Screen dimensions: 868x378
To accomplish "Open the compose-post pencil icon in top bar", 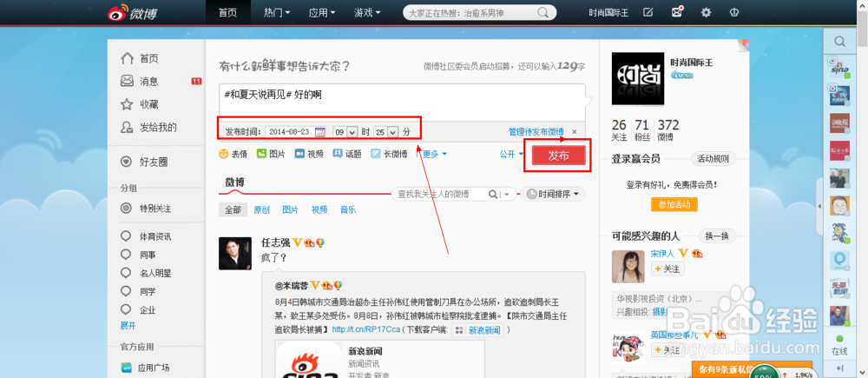I will (648, 12).
